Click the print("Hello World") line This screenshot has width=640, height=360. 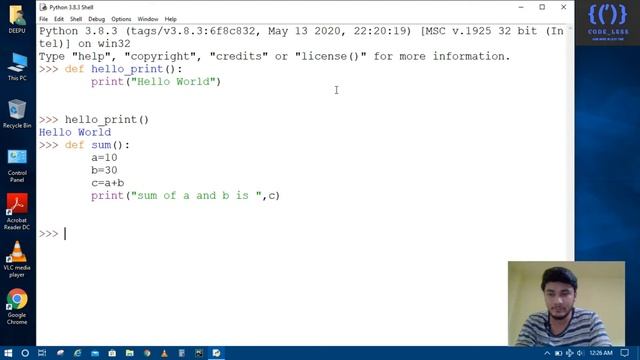156,82
